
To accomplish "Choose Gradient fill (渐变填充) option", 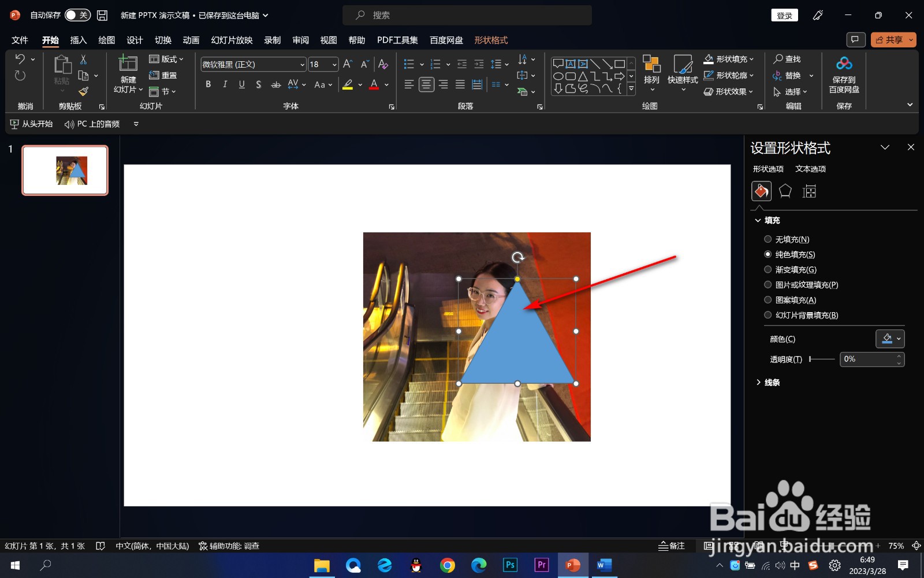I will [767, 269].
